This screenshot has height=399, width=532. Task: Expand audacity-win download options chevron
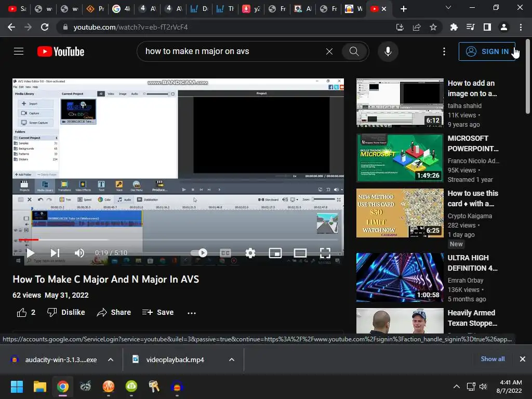click(111, 360)
